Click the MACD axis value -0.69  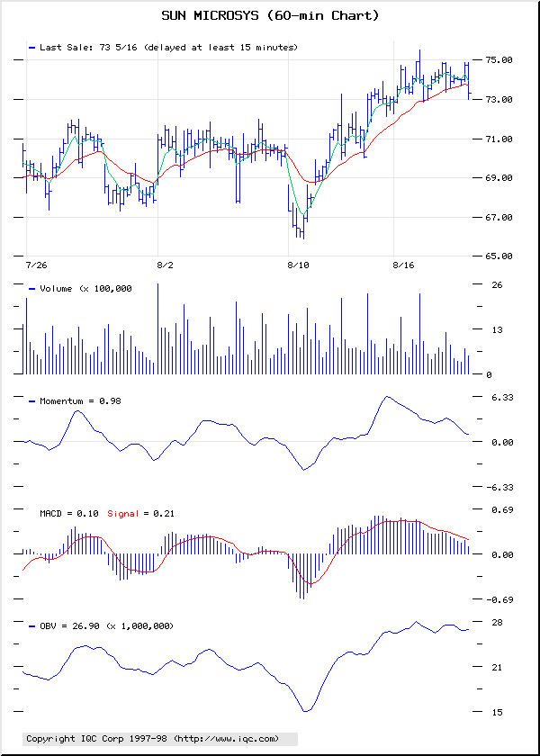499,599
